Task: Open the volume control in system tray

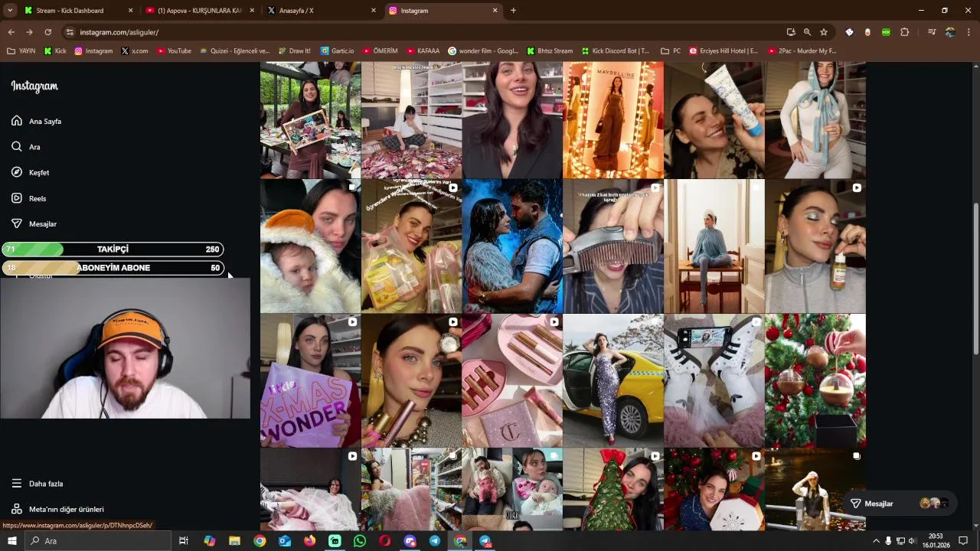Action: point(912,541)
